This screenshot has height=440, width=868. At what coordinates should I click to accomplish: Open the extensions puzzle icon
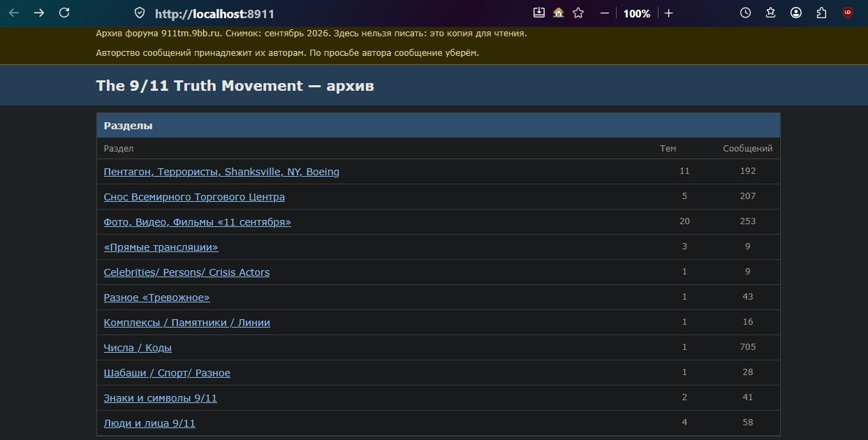pos(821,13)
